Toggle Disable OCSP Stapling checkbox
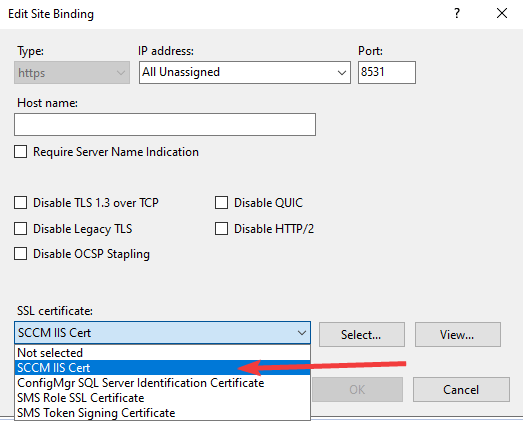The width and height of the screenshot is (523, 422). pos(21,254)
